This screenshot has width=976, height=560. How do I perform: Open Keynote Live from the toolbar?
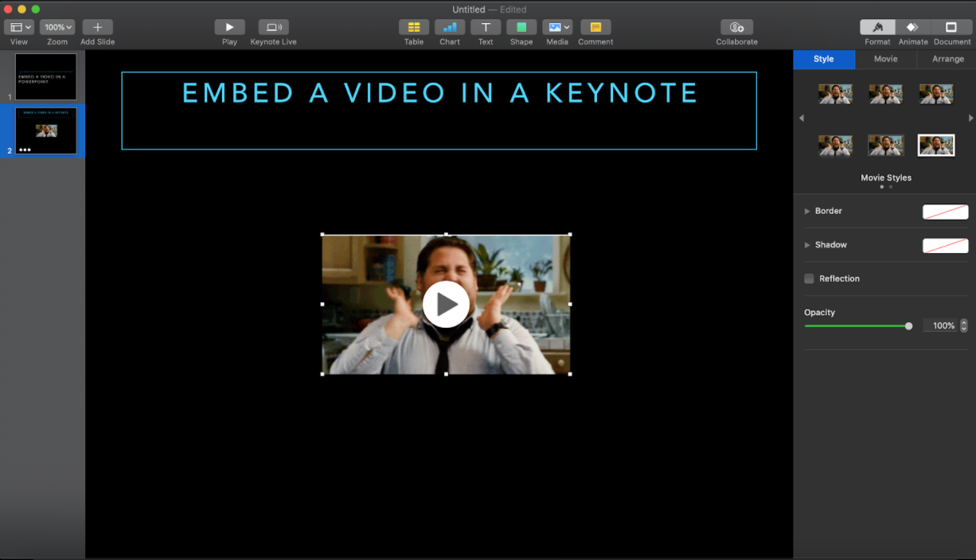[273, 27]
